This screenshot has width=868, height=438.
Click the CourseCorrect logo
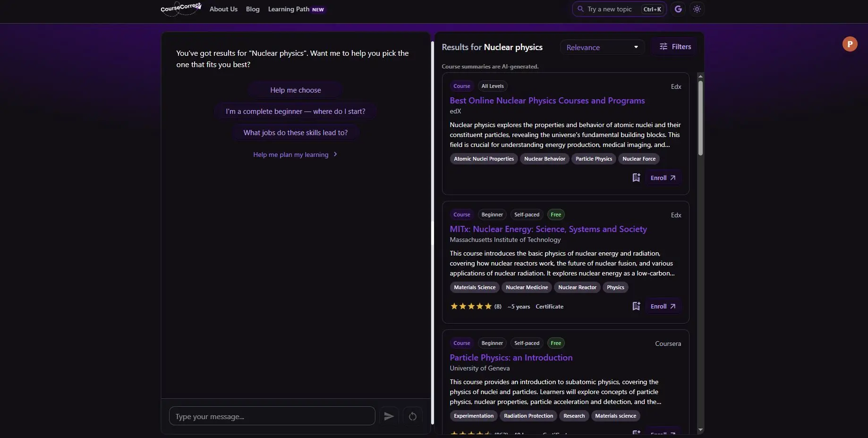(181, 9)
